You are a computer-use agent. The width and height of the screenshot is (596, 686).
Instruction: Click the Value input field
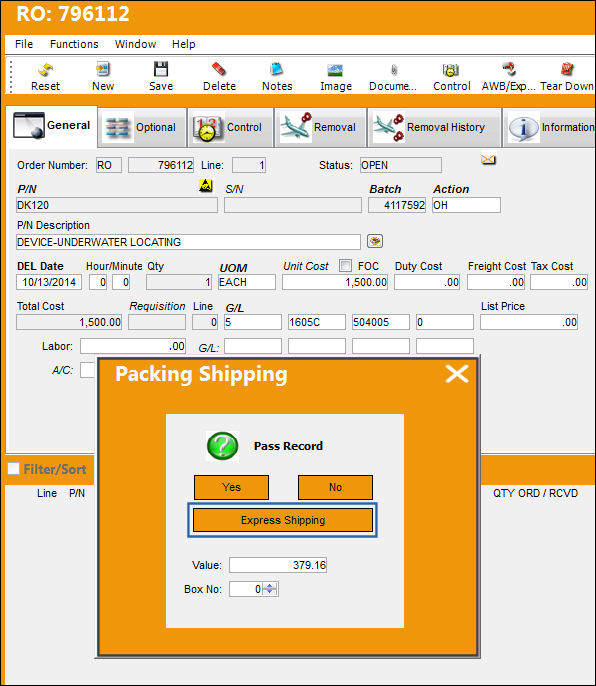[x=278, y=565]
